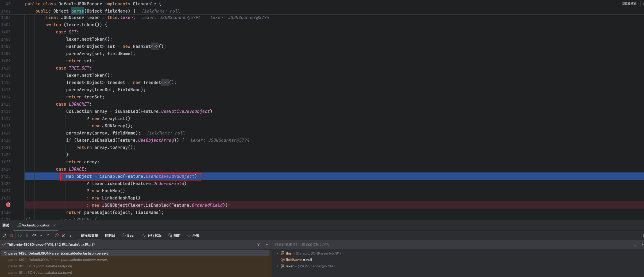Toggle breakpoint on JSONObject line

(8, 205)
